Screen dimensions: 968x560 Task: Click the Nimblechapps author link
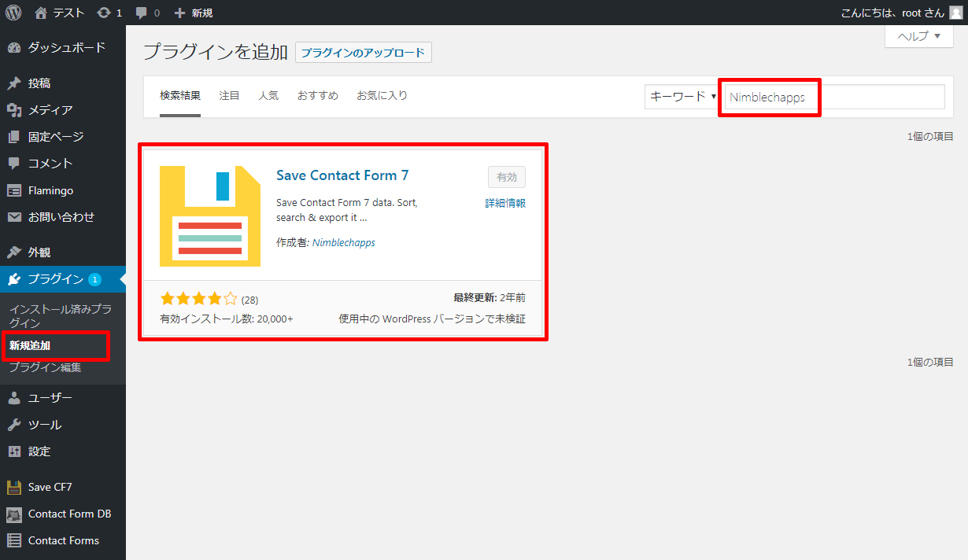coord(343,243)
